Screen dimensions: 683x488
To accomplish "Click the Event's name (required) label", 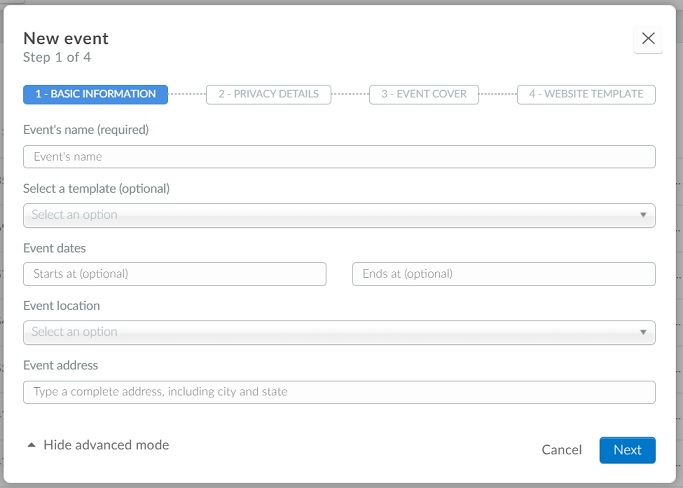I will [86, 129].
